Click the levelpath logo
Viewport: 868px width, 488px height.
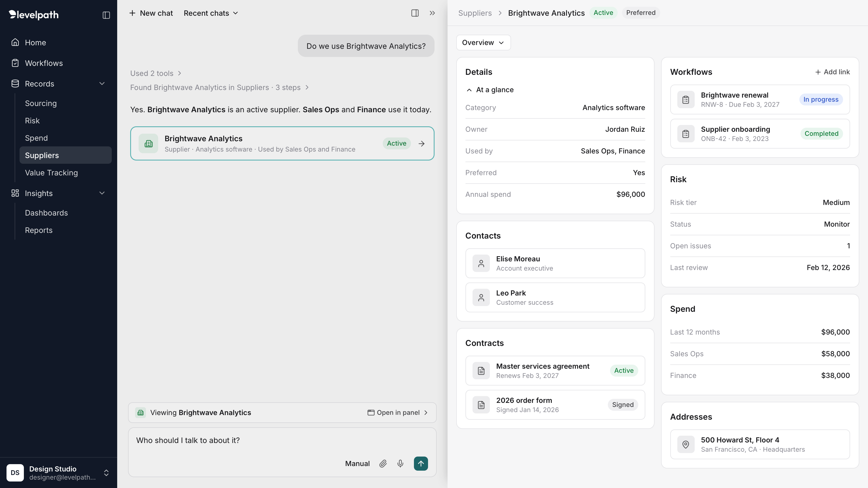(x=34, y=15)
